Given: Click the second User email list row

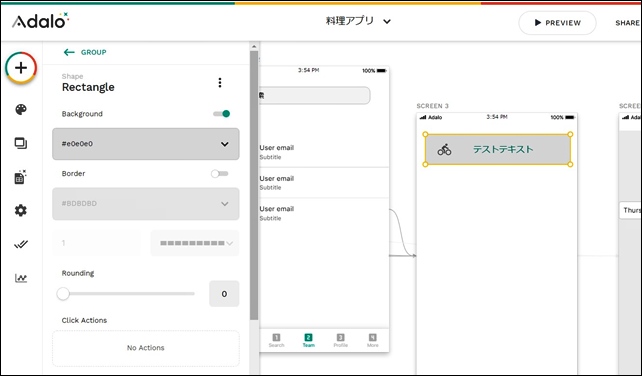Looking at the screenshot, I should click(323, 183).
